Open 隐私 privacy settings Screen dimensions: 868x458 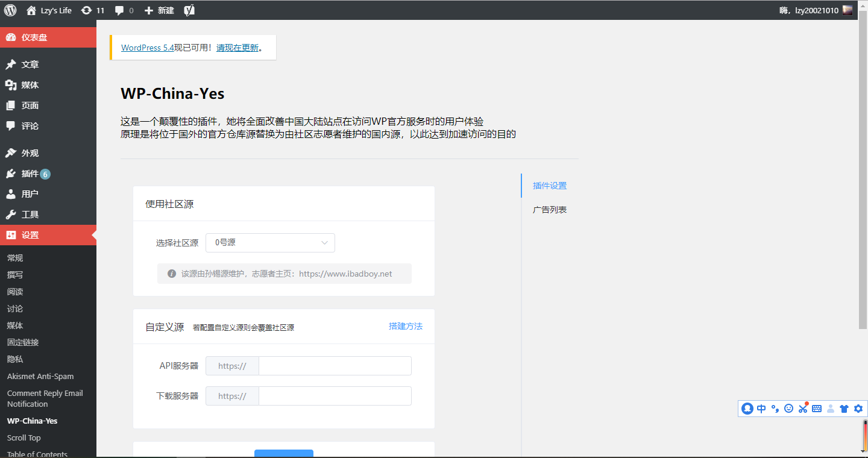coord(15,359)
